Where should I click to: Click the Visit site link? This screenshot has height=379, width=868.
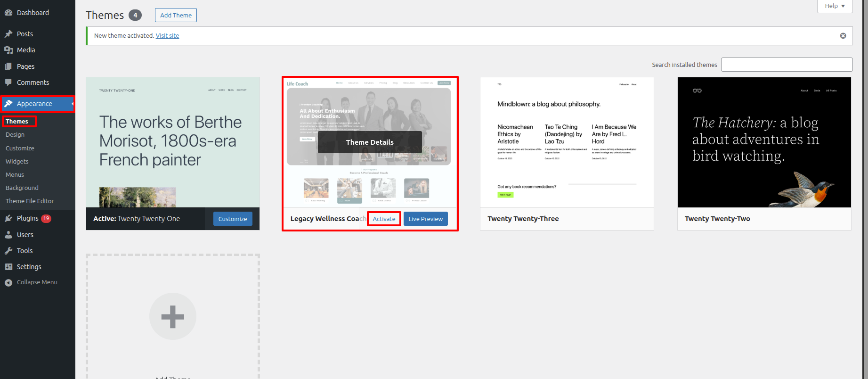click(x=167, y=36)
